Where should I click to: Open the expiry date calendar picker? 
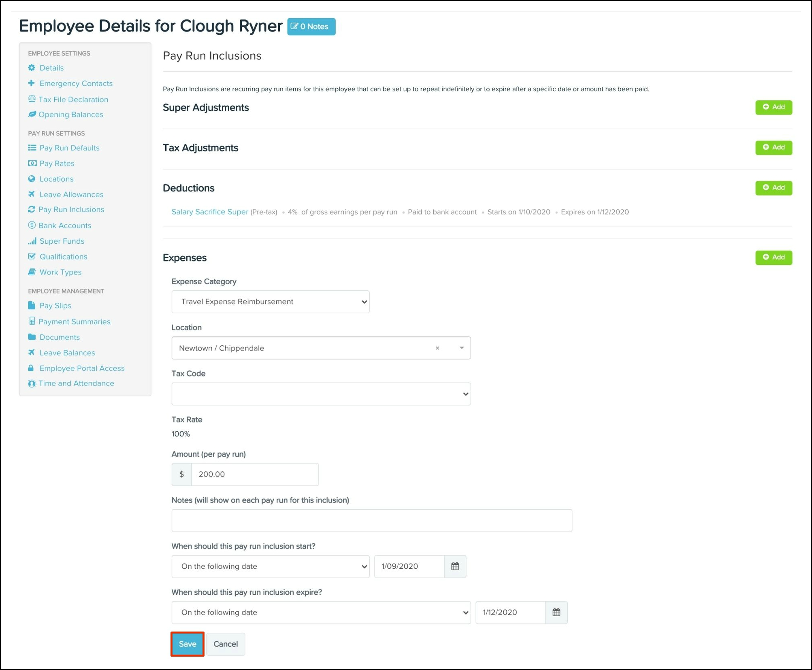point(556,612)
